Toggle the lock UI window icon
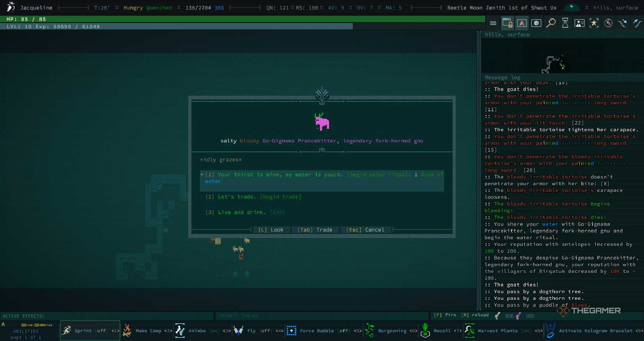 (507, 23)
